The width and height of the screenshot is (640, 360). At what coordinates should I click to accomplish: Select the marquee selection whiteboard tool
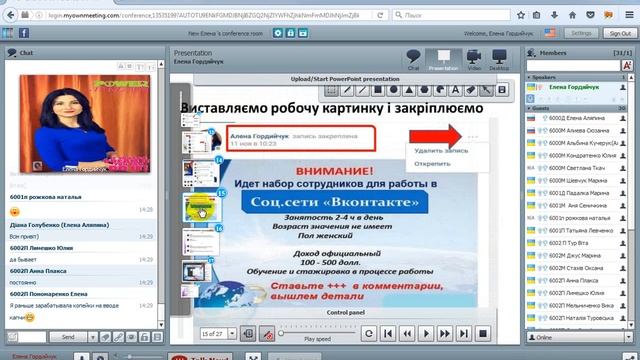(x=331, y=90)
